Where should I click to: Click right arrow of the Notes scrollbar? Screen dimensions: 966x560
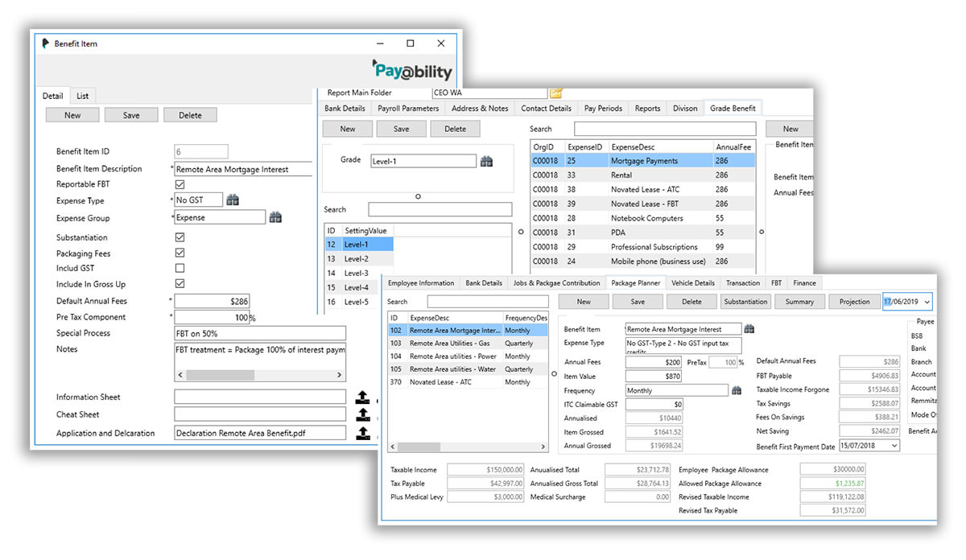tap(341, 375)
